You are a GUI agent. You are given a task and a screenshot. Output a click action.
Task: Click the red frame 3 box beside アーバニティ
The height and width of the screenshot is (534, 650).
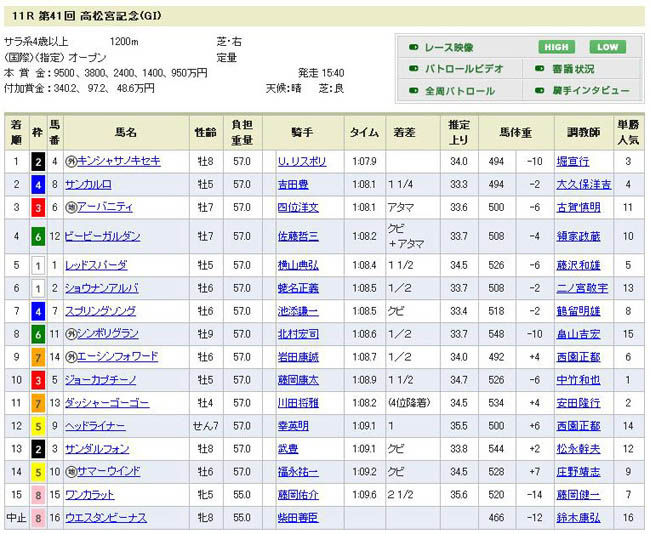(37, 207)
